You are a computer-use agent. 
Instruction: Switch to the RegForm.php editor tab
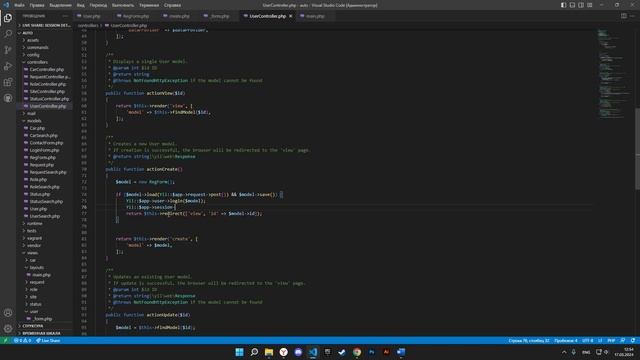point(135,16)
